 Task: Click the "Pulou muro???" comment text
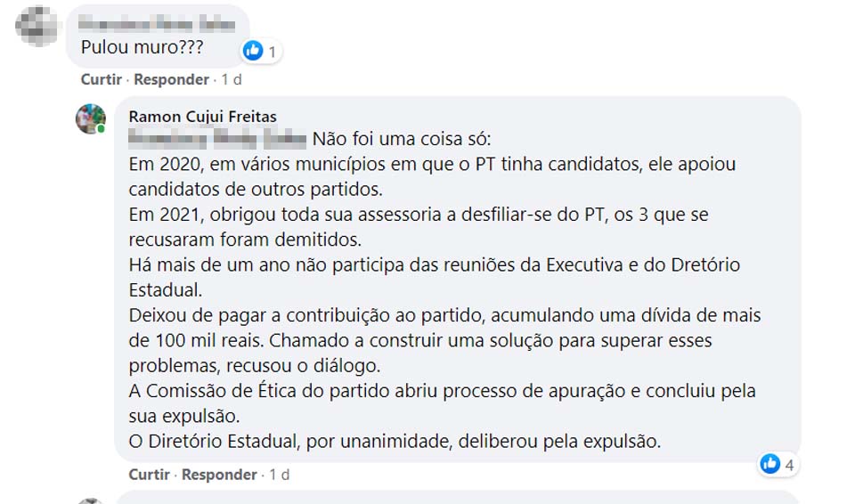click(142, 47)
